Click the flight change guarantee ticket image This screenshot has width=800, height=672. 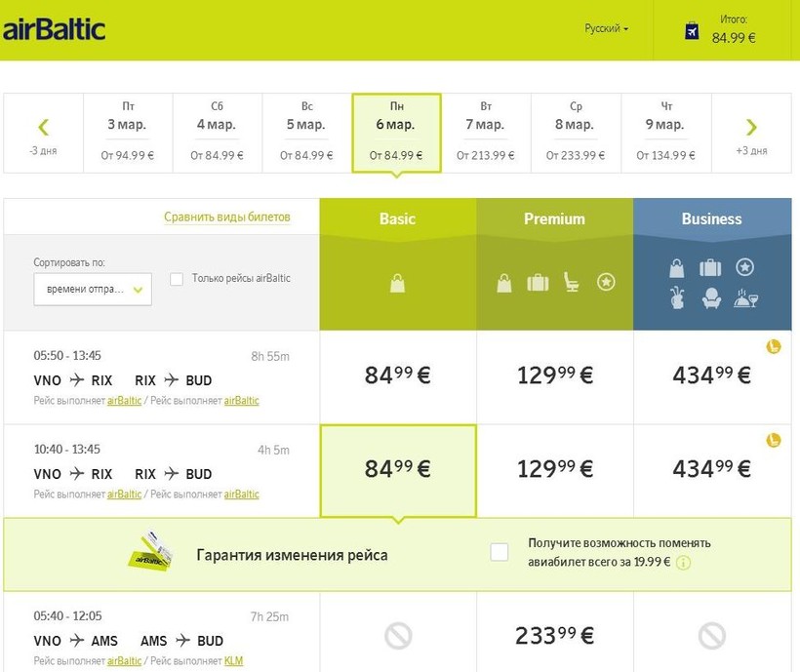pyautogui.click(x=150, y=552)
